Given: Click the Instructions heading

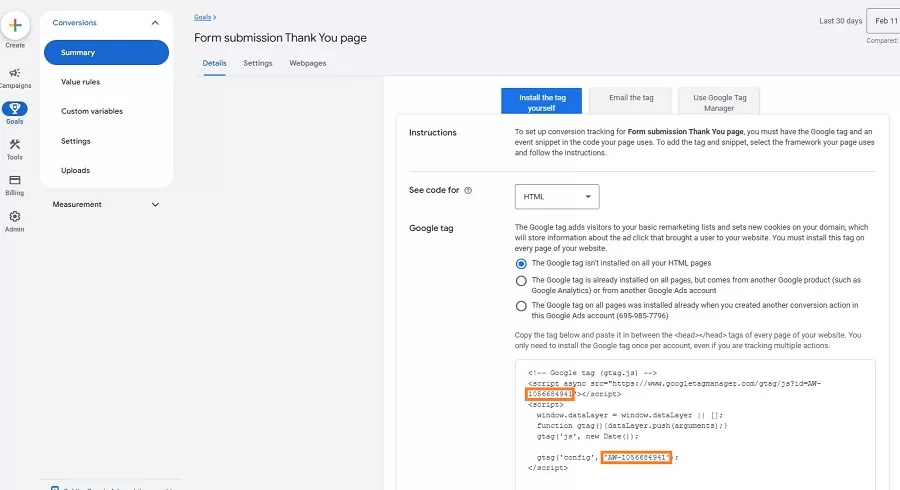Looking at the screenshot, I should point(432,133).
